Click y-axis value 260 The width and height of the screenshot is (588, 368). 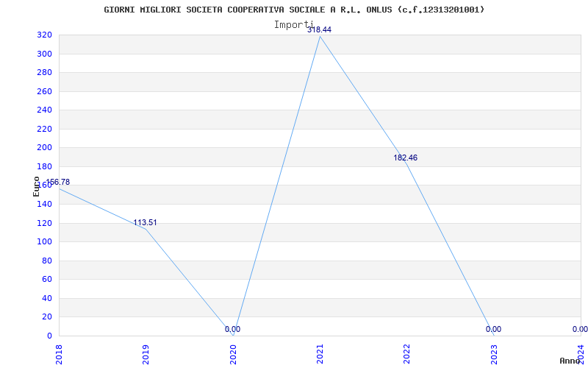[x=44, y=91]
